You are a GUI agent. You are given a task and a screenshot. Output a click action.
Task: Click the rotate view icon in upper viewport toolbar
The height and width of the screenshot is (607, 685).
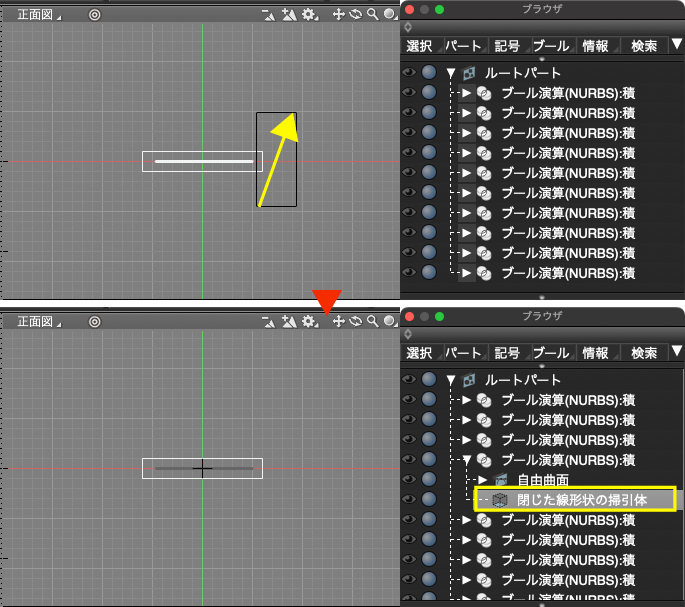356,14
